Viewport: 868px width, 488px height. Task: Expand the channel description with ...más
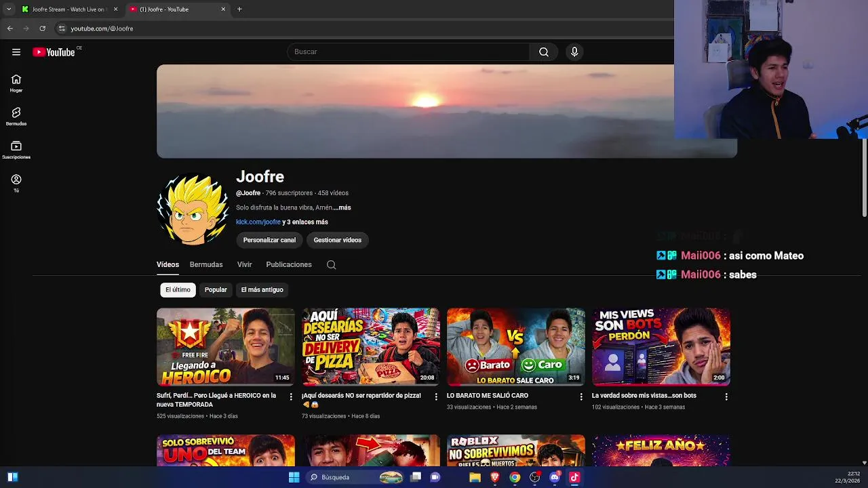[342, 208]
